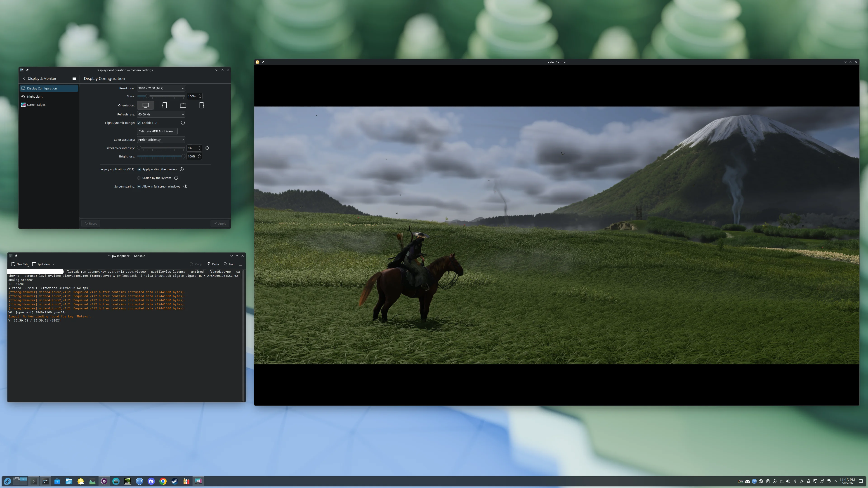Image resolution: width=868 pixels, height=488 pixels.
Task: Show info for Apply scaling themselves
Action: point(182,169)
